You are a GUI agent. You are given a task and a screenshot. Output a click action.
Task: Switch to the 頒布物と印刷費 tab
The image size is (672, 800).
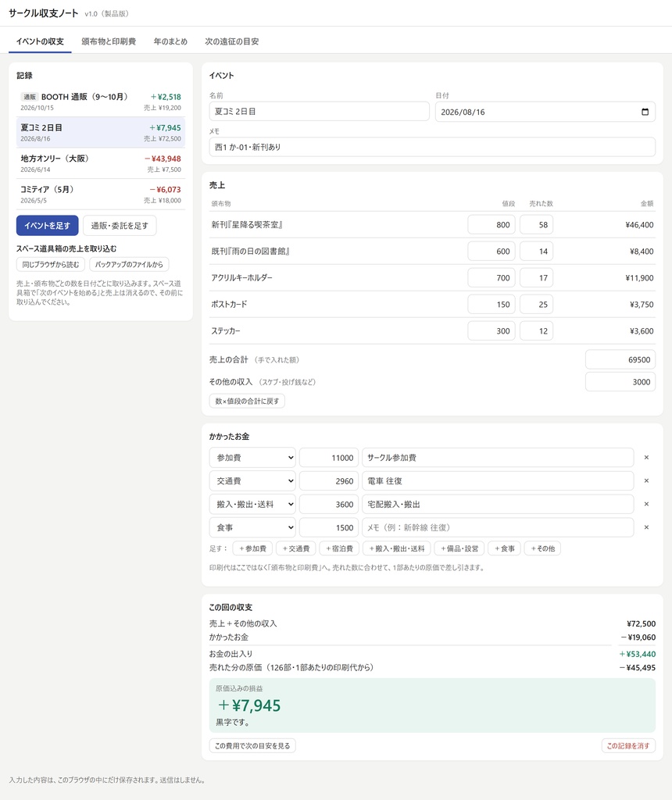click(109, 41)
